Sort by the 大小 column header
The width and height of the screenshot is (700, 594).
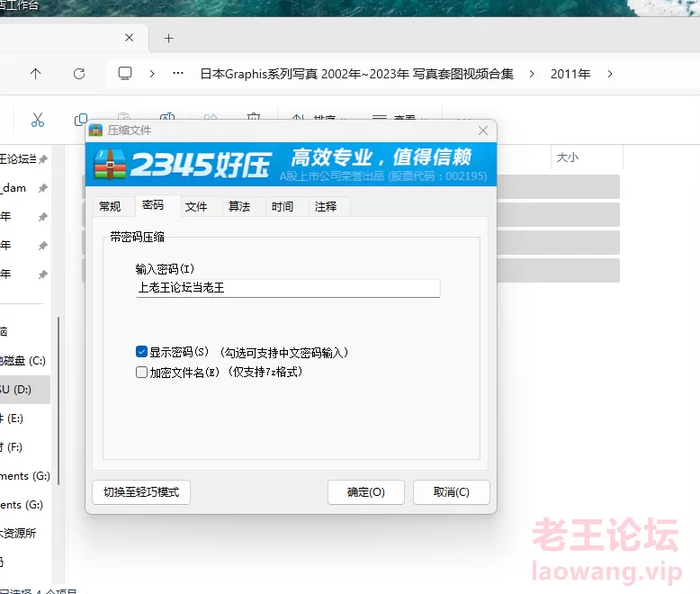point(587,157)
